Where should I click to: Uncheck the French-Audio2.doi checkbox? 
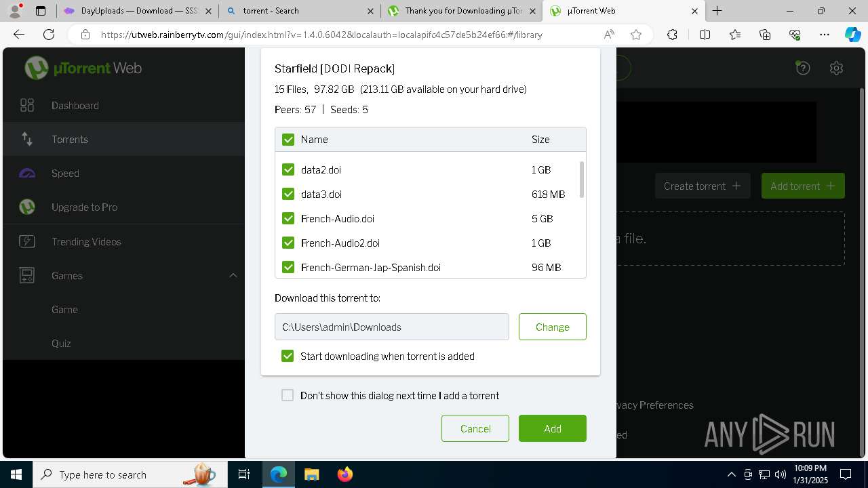(x=288, y=243)
